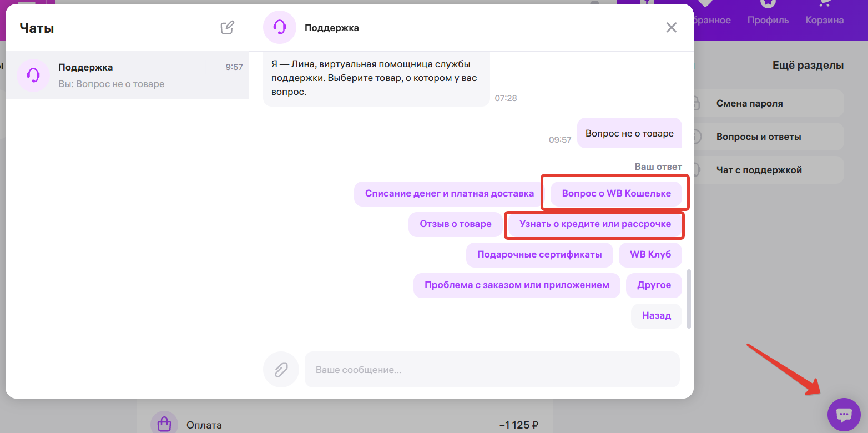Focus the Ваше сообщение input field
This screenshot has height=433, width=868.
[x=492, y=369]
